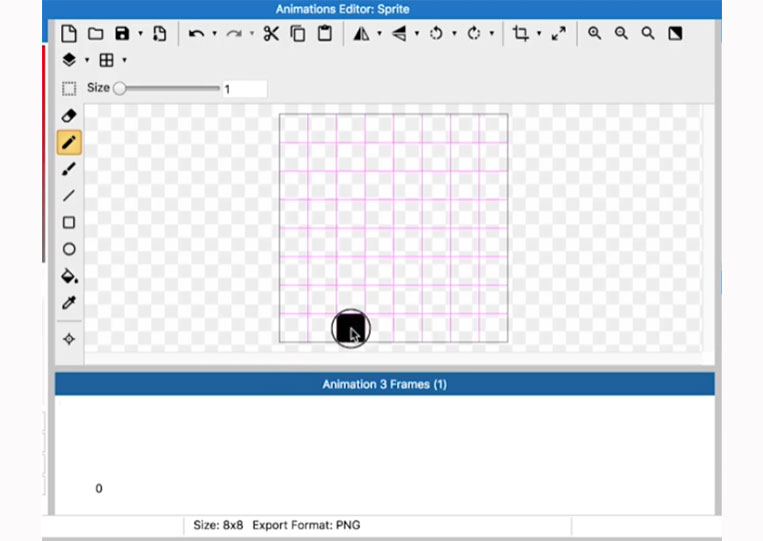The height and width of the screenshot is (541, 763).
Task: Save the sprite with the floppy icon
Action: click(122, 34)
